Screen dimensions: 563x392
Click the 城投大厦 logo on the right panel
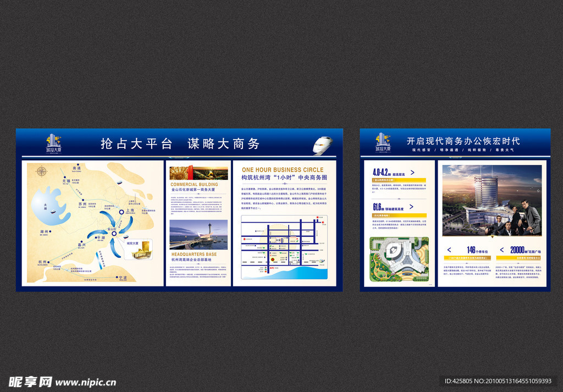click(x=383, y=142)
